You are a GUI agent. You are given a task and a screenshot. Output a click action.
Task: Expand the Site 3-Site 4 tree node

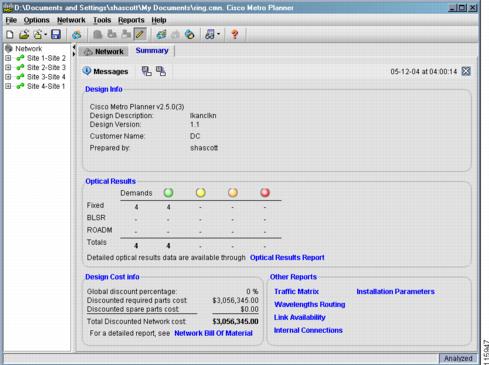pos(8,77)
